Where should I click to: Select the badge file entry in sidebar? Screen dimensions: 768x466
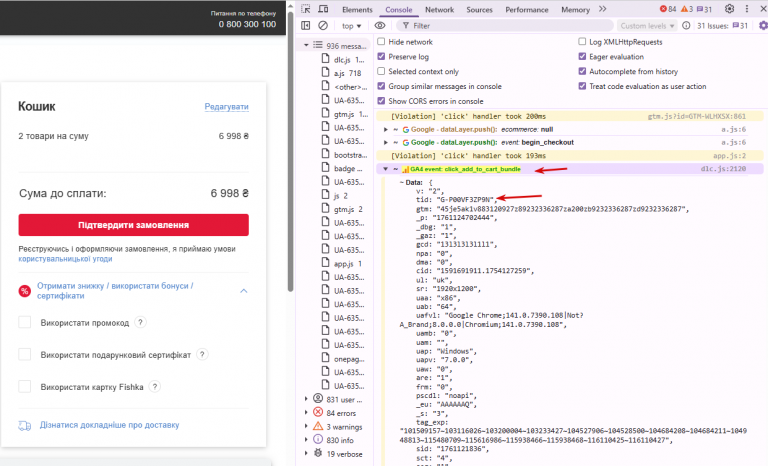[342, 169]
